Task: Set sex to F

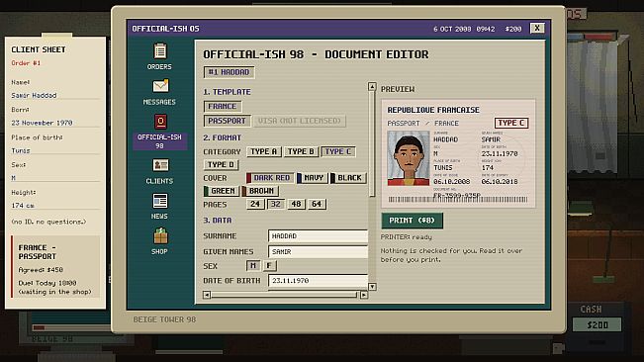Action: tap(269, 265)
